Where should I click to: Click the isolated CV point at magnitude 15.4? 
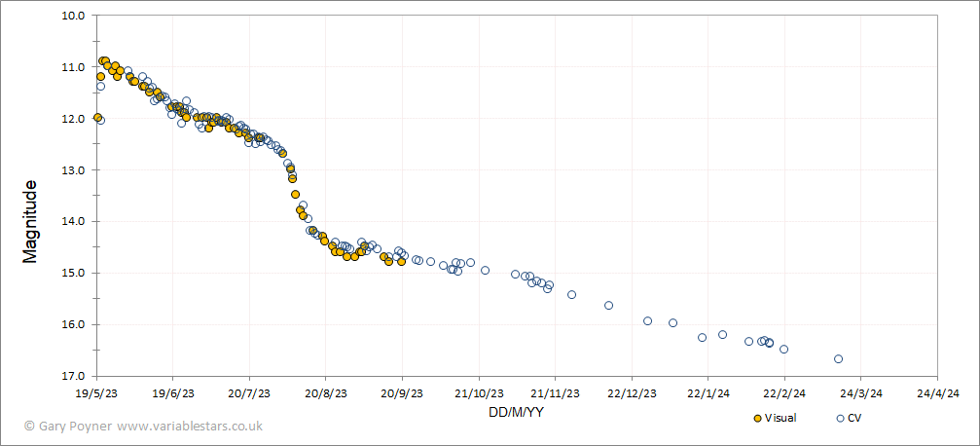[x=571, y=294]
